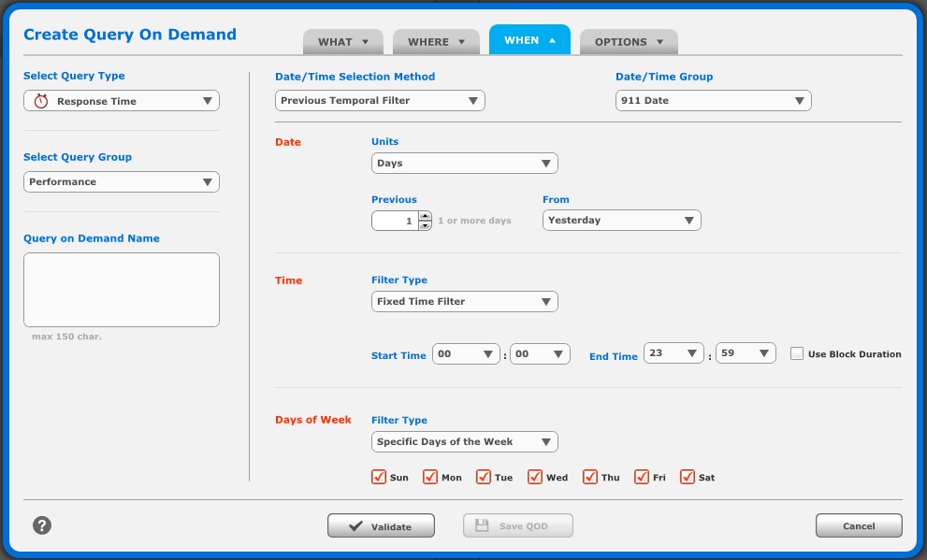Image resolution: width=927 pixels, height=560 pixels.
Task: Open the Units Days dropdown
Action: (464, 163)
